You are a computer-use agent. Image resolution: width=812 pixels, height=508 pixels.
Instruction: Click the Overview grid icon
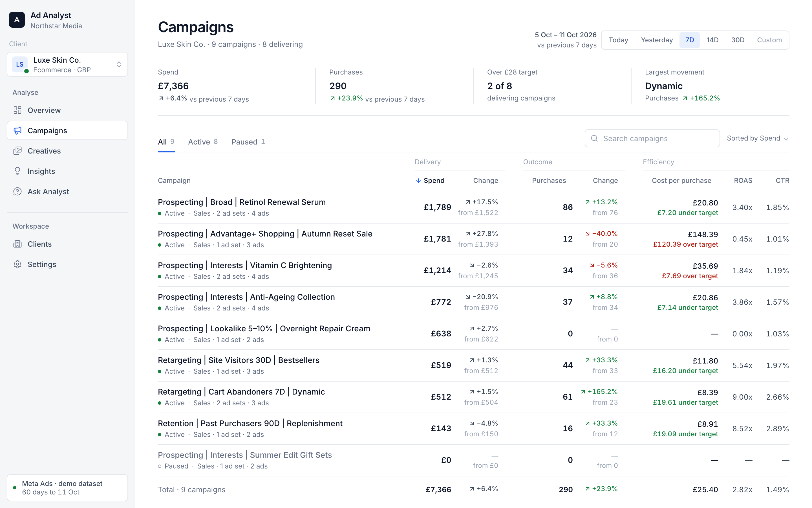point(17,110)
